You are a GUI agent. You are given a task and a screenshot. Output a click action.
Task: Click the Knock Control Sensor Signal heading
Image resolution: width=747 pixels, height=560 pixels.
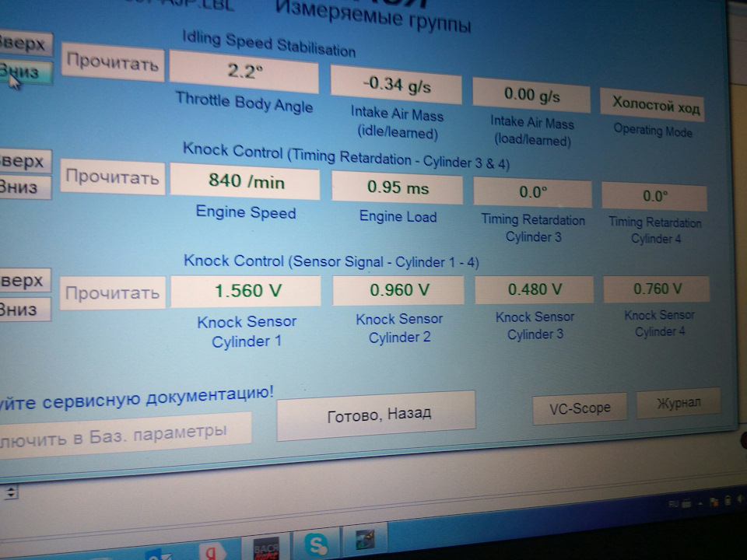tap(331, 261)
